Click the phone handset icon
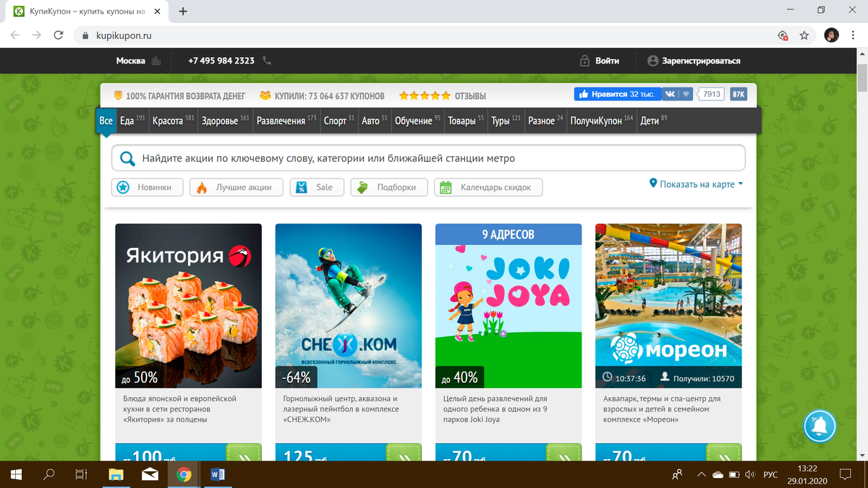The width and height of the screenshot is (868, 488). [x=267, y=61]
